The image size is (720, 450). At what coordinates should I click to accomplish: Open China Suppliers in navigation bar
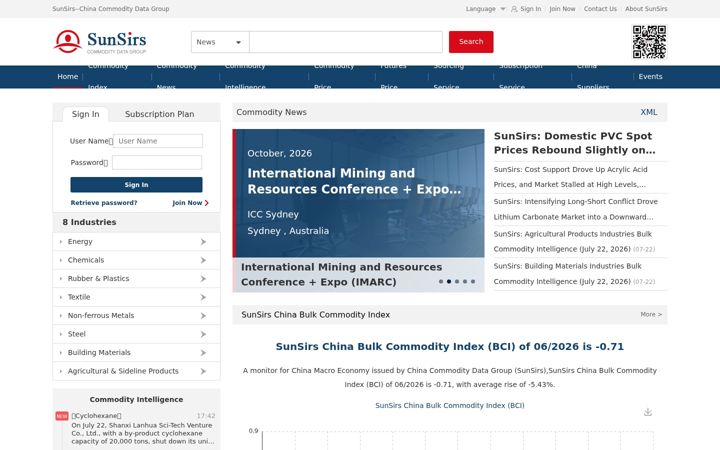coord(592,77)
